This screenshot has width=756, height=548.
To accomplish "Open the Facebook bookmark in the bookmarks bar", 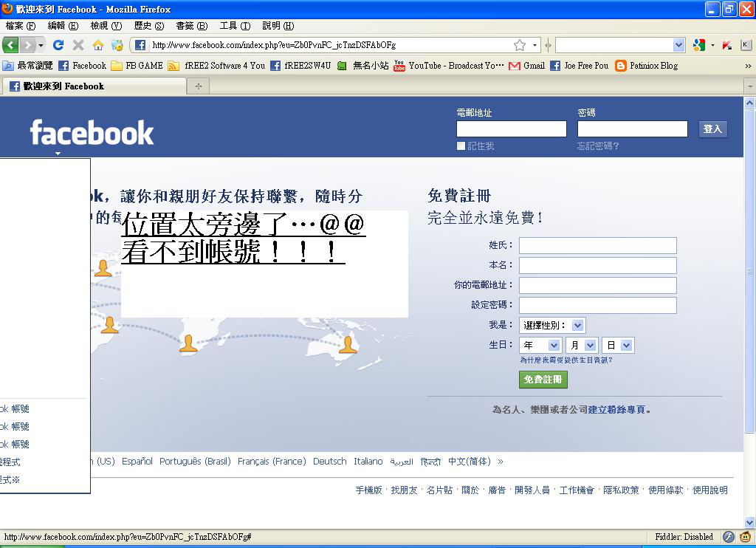I will (82, 66).
